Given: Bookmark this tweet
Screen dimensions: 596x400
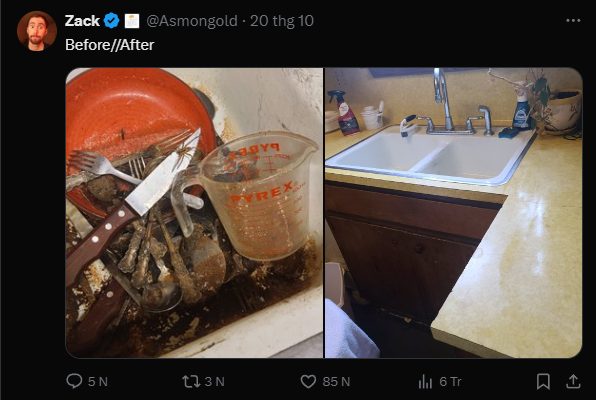Looking at the screenshot, I should click(x=543, y=381).
